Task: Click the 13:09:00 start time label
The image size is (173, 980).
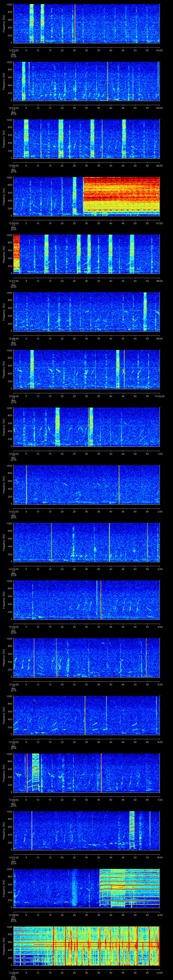Action: coord(14,972)
